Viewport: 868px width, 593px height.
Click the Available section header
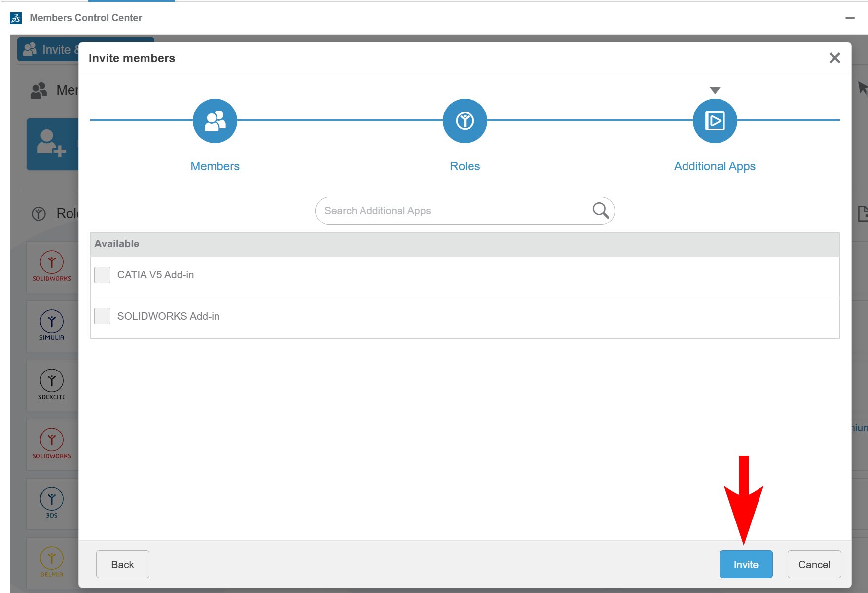(x=465, y=244)
